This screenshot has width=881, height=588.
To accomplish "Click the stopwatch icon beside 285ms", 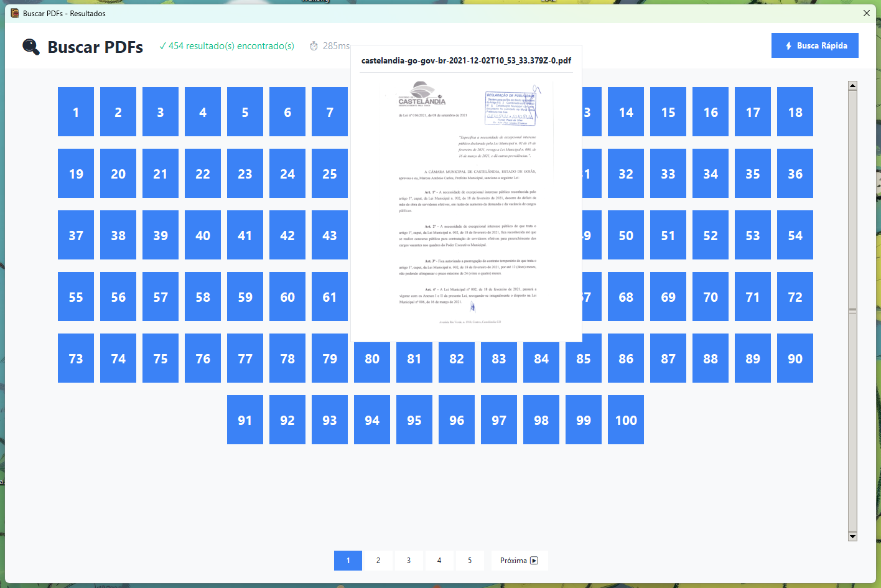I will pos(313,45).
